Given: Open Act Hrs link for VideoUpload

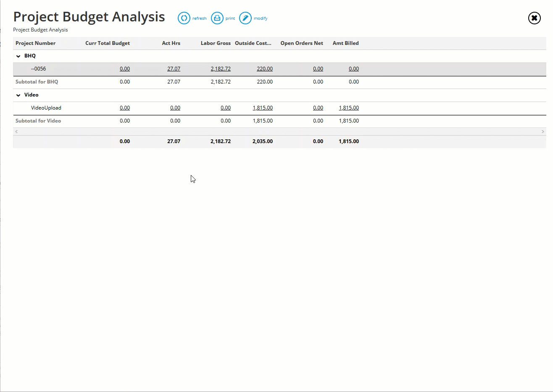Looking at the screenshot, I should click(x=175, y=108).
